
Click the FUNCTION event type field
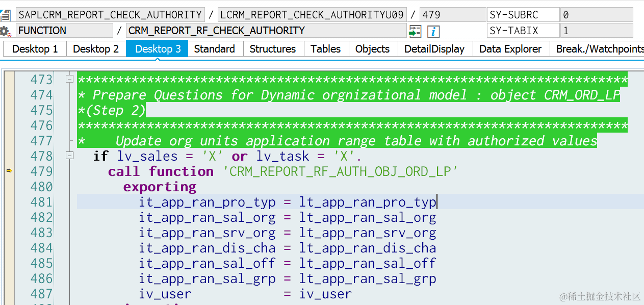[64, 31]
